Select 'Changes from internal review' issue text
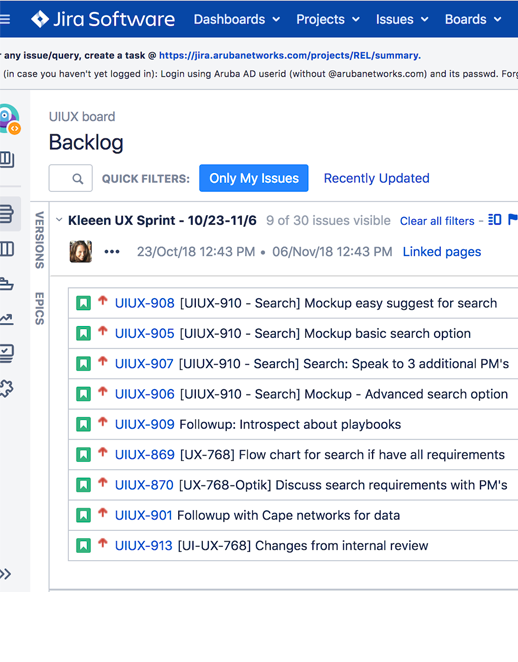The width and height of the screenshot is (518, 662). click(x=342, y=546)
